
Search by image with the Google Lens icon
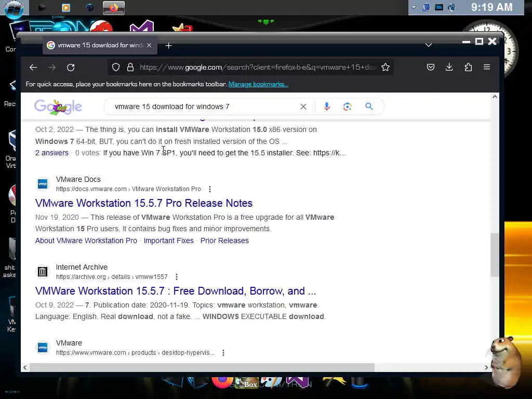point(347,107)
